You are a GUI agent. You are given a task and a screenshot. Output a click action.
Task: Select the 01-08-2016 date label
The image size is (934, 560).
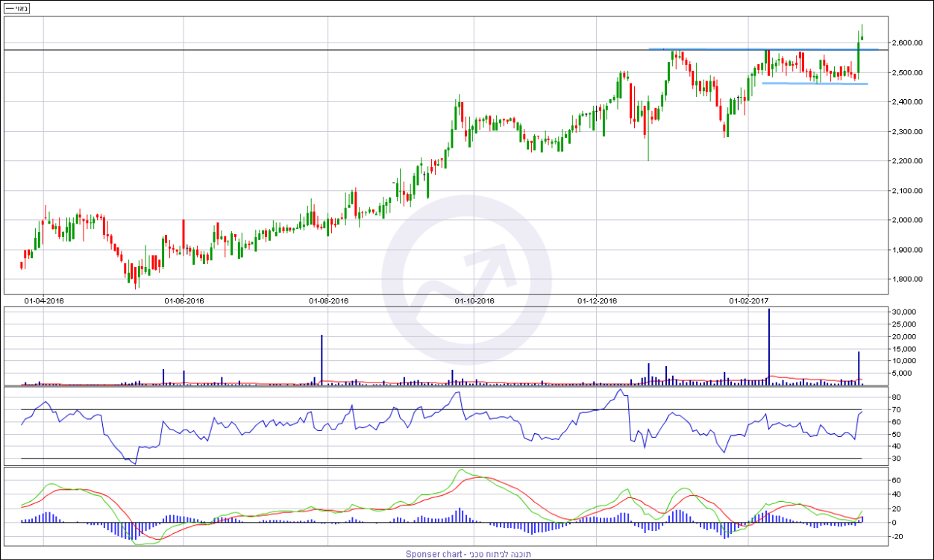click(x=329, y=301)
